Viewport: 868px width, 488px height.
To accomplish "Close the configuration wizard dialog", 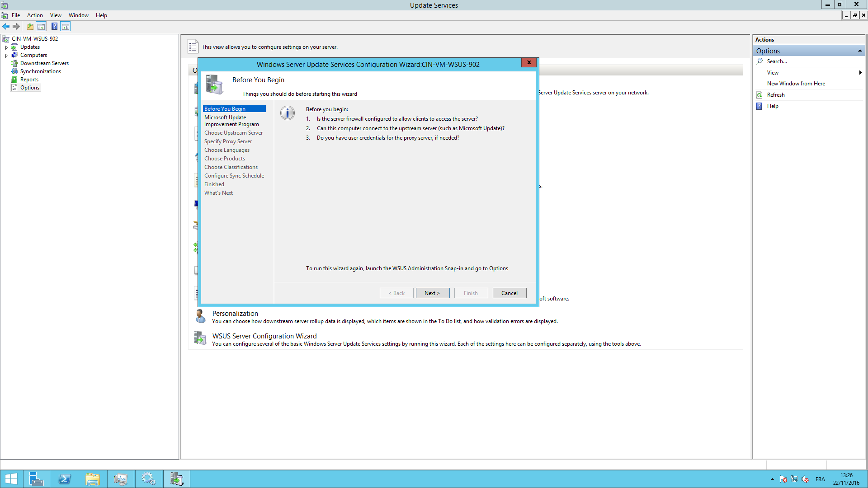I will click(529, 62).
